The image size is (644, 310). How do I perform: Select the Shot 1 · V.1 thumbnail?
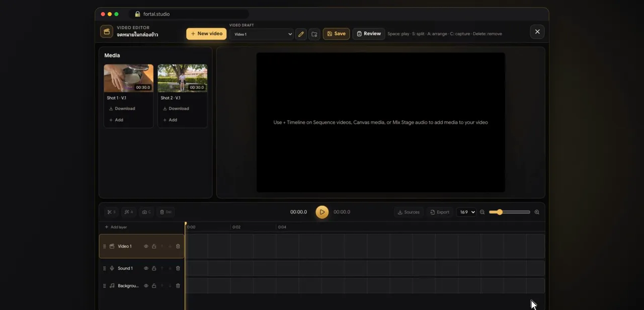tap(129, 78)
